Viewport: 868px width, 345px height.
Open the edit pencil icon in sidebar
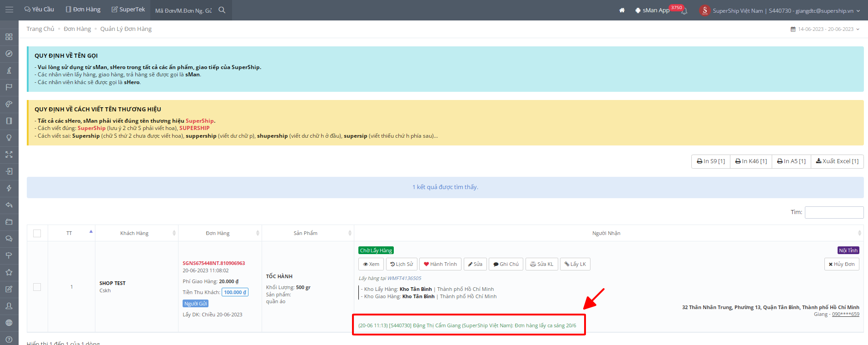[x=9, y=289]
